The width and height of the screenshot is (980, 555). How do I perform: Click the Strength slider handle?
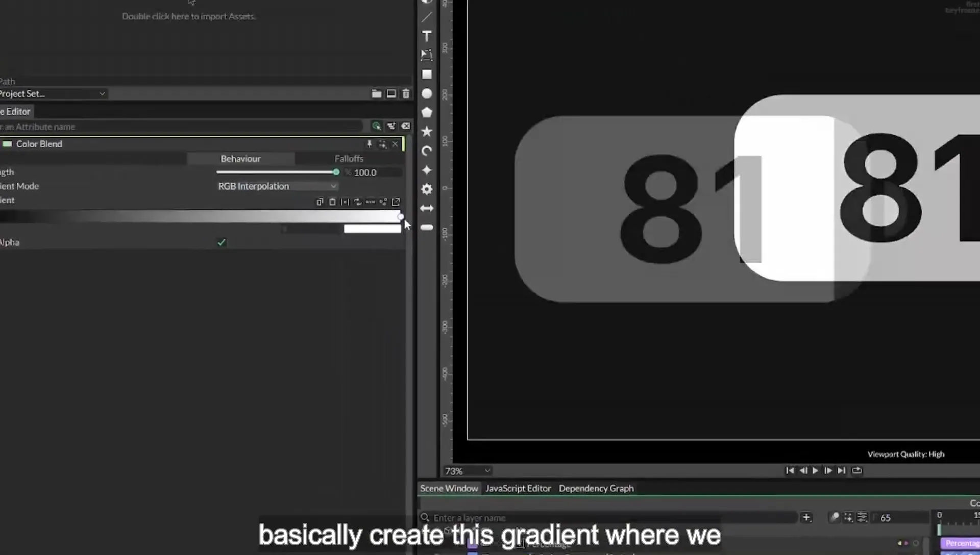click(336, 172)
